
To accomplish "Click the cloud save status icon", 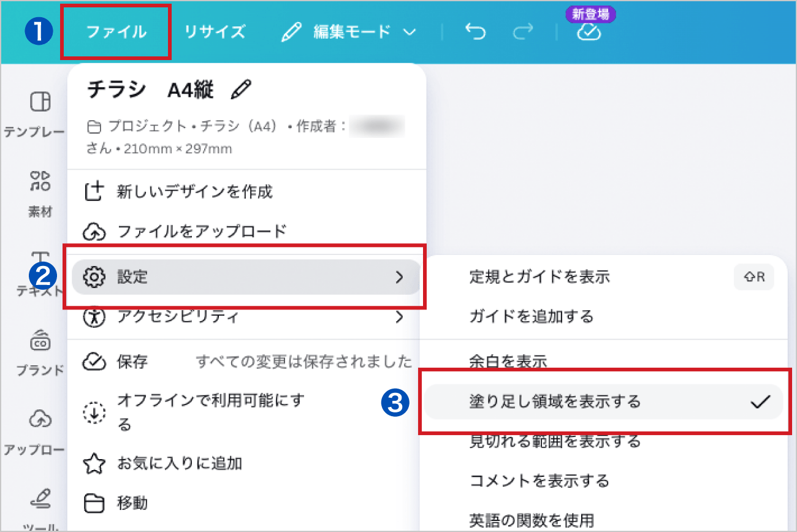I will (589, 32).
